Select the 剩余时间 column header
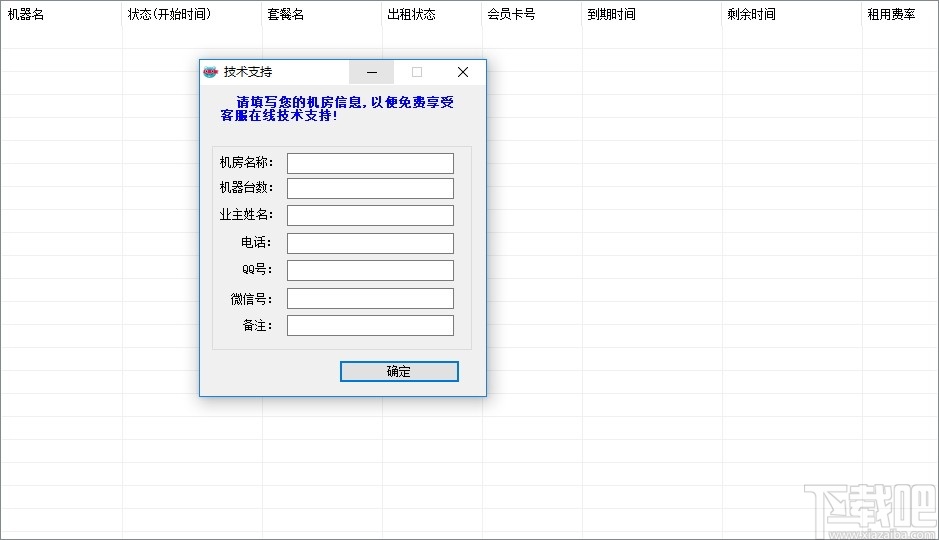 792,14
